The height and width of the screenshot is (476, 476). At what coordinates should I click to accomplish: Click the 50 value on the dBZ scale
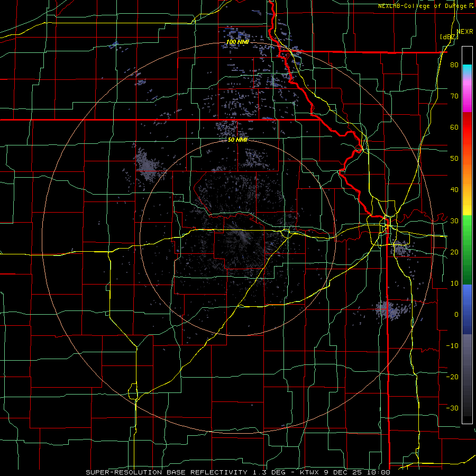pos(454,159)
